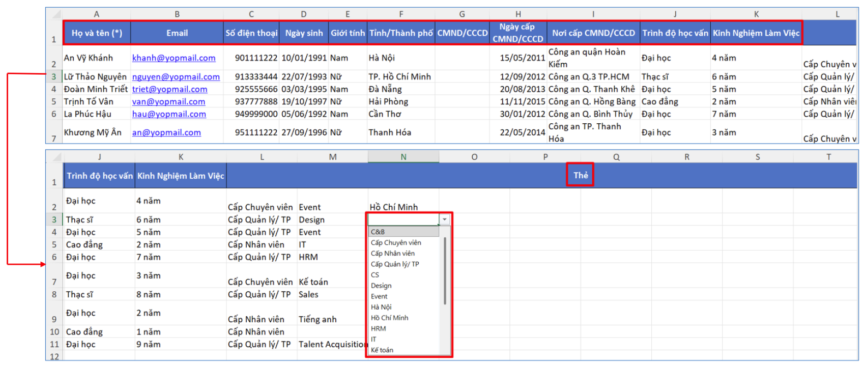Click the "Talent Acquisition" cell
868x367 pixels.
point(332,344)
